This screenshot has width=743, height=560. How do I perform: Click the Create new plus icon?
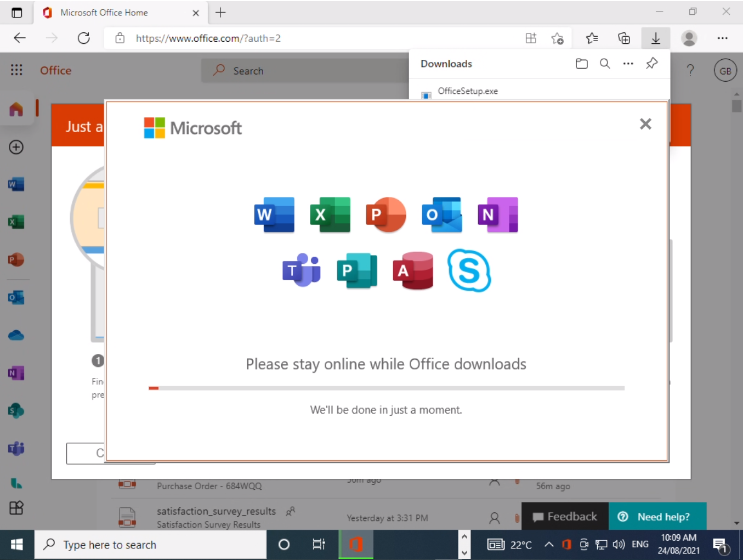(16, 147)
